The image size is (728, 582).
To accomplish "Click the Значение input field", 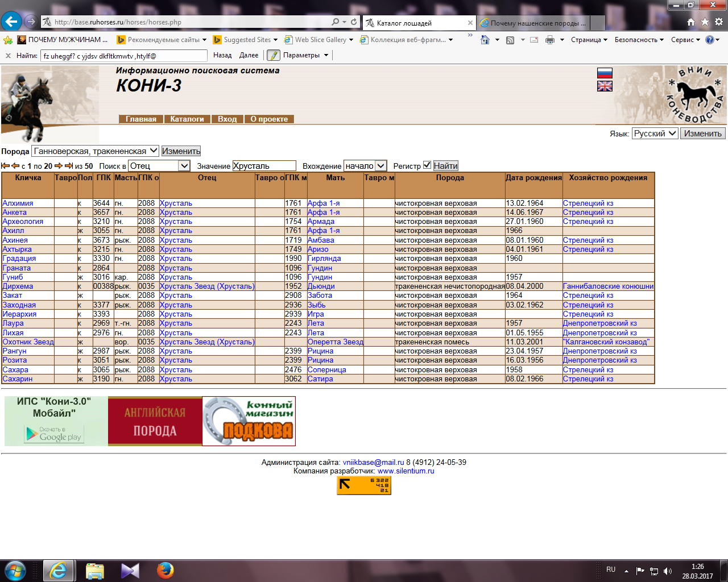I will pos(264,166).
